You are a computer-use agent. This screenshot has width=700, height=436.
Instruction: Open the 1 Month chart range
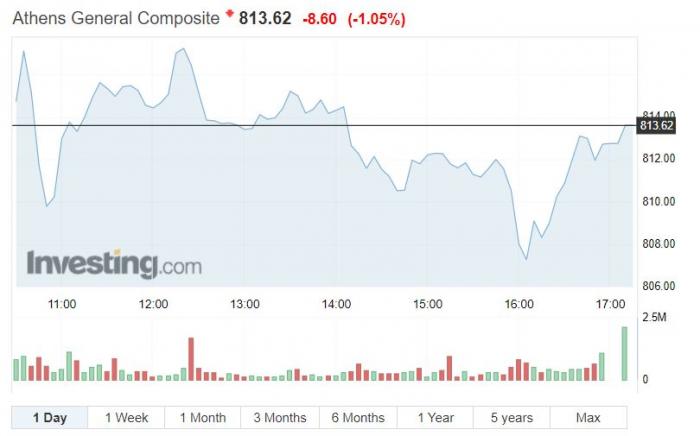(203, 417)
